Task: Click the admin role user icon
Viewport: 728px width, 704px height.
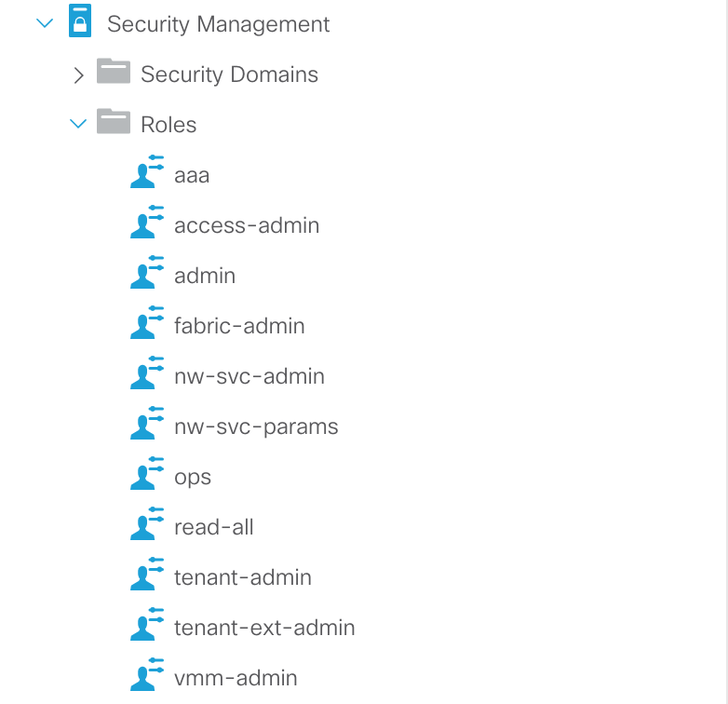Action: pos(147,275)
